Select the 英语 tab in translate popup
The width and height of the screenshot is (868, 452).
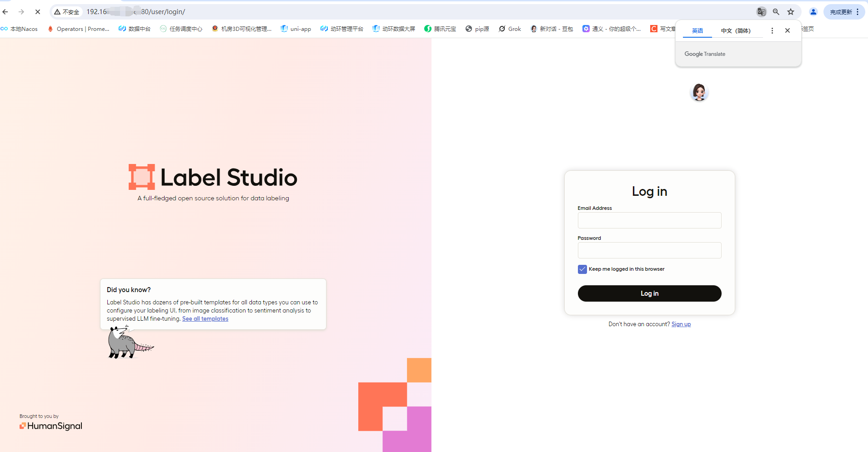(x=697, y=31)
